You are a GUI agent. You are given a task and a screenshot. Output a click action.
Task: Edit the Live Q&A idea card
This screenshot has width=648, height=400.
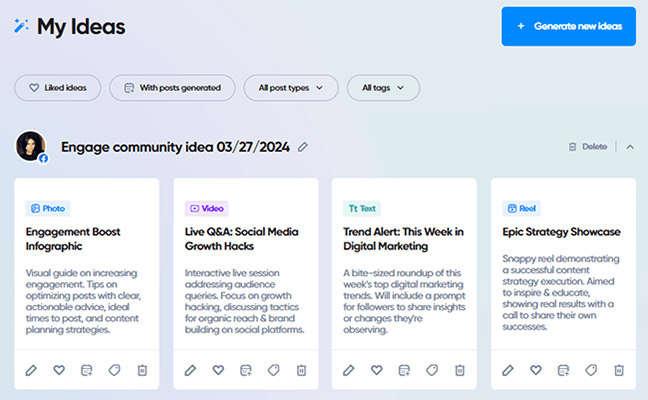(191, 370)
